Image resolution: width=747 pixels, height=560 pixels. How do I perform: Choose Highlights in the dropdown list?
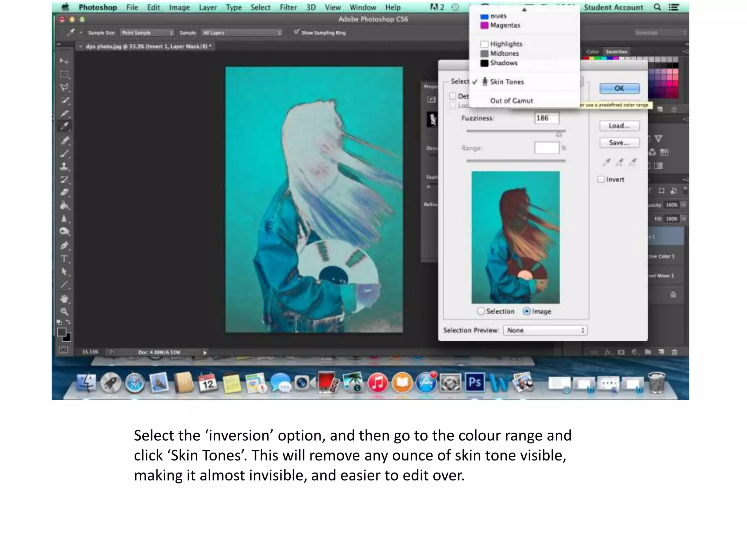(525, 44)
